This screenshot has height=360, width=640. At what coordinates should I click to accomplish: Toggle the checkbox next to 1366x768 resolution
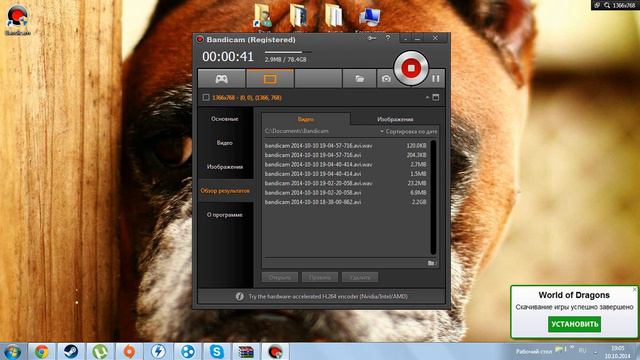[x=206, y=97]
